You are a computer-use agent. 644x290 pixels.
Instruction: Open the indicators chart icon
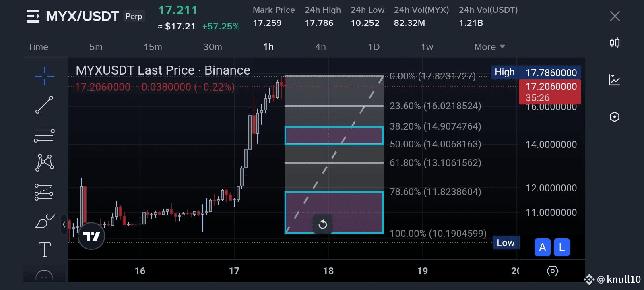(x=615, y=80)
